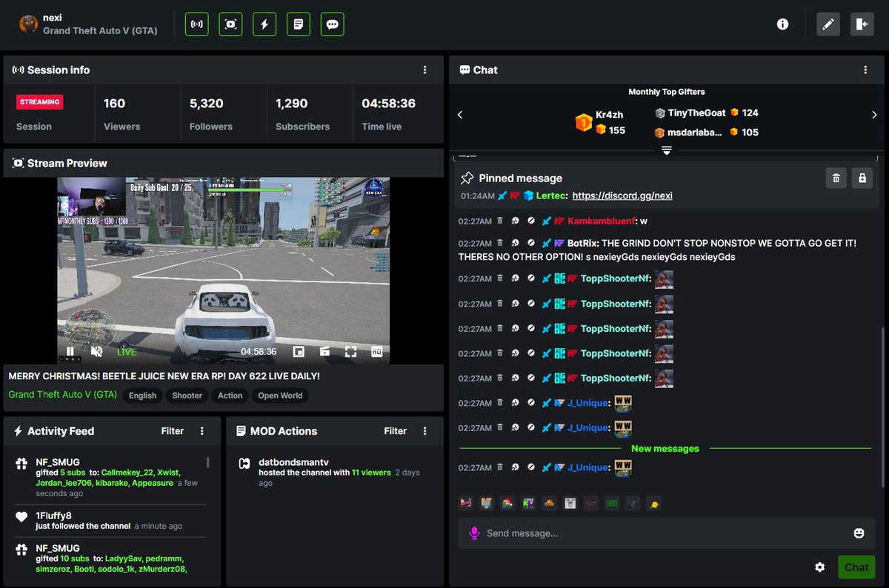Screen dimensions: 889x588
Task: Open the HD quality selector in the player
Action: click(x=376, y=352)
